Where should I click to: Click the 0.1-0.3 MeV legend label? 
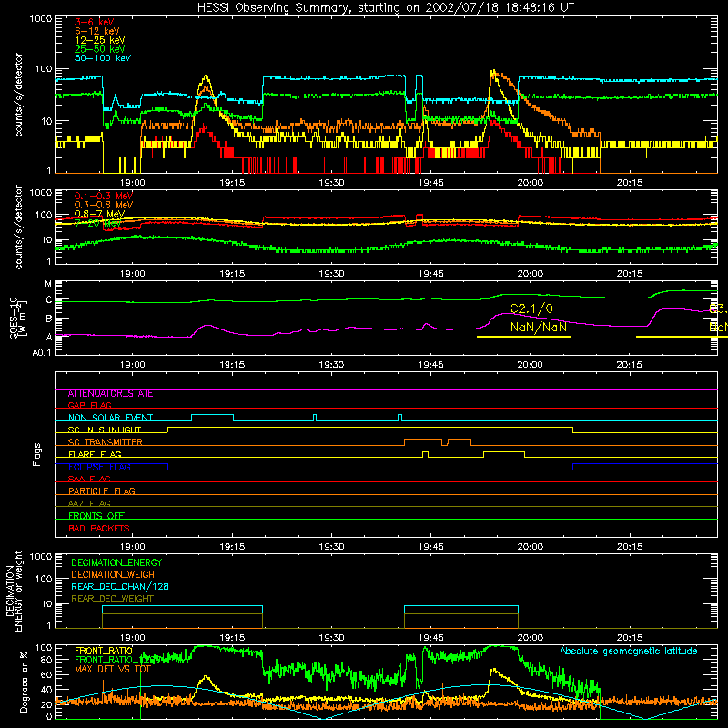click(104, 196)
